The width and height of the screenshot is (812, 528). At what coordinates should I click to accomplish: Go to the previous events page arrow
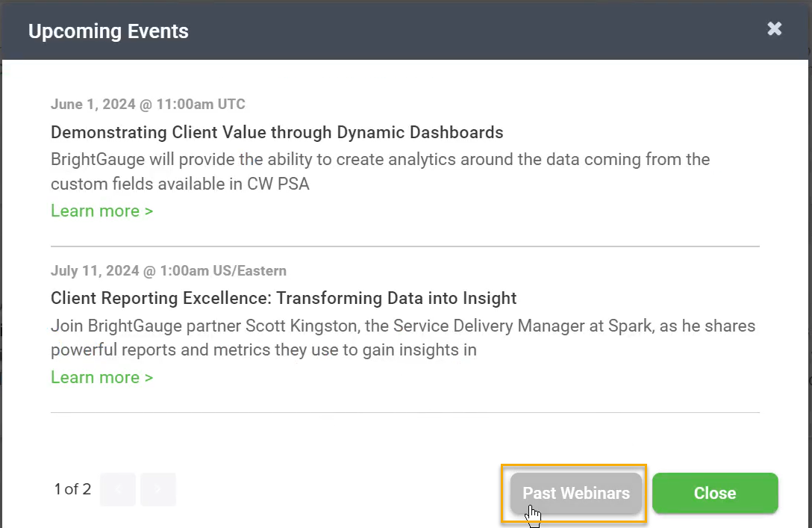click(x=118, y=489)
